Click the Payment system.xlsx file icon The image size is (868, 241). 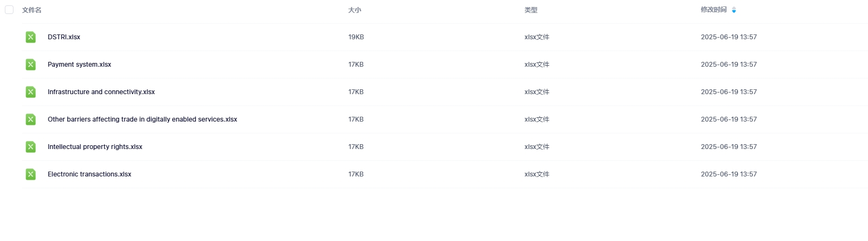(x=31, y=65)
